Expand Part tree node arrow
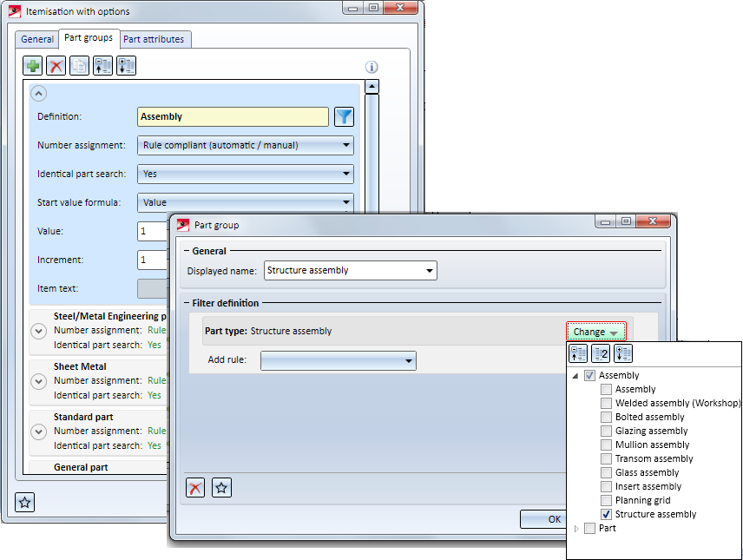The width and height of the screenshot is (743, 560). (x=576, y=528)
